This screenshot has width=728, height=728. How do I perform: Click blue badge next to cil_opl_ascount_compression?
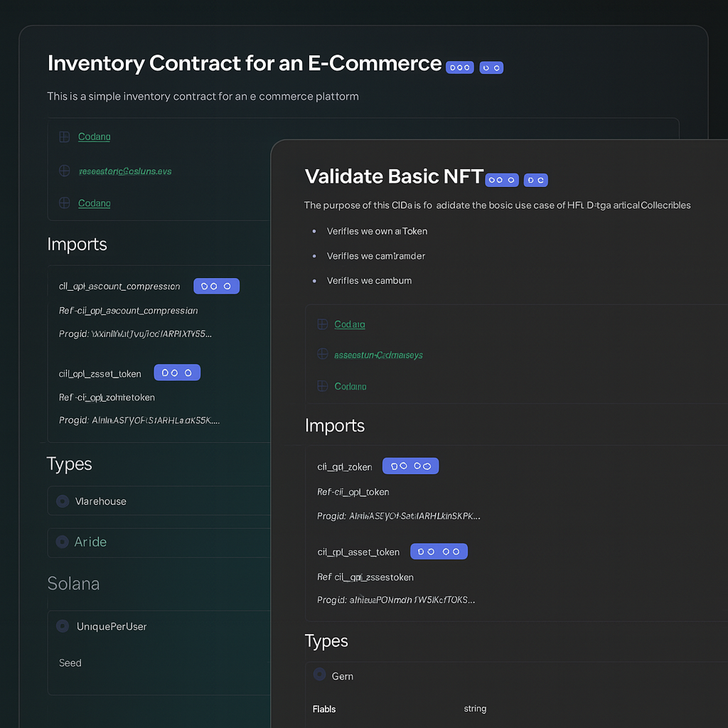point(216,286)
